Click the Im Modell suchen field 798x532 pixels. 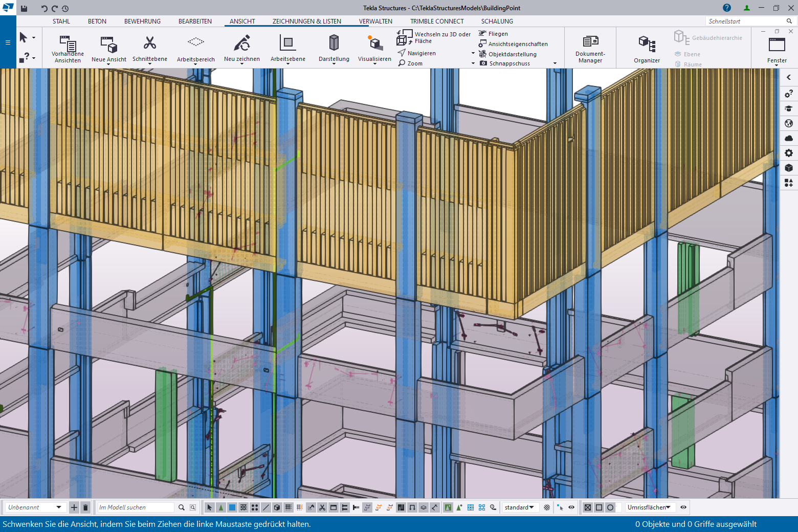[x=136, y=507]
